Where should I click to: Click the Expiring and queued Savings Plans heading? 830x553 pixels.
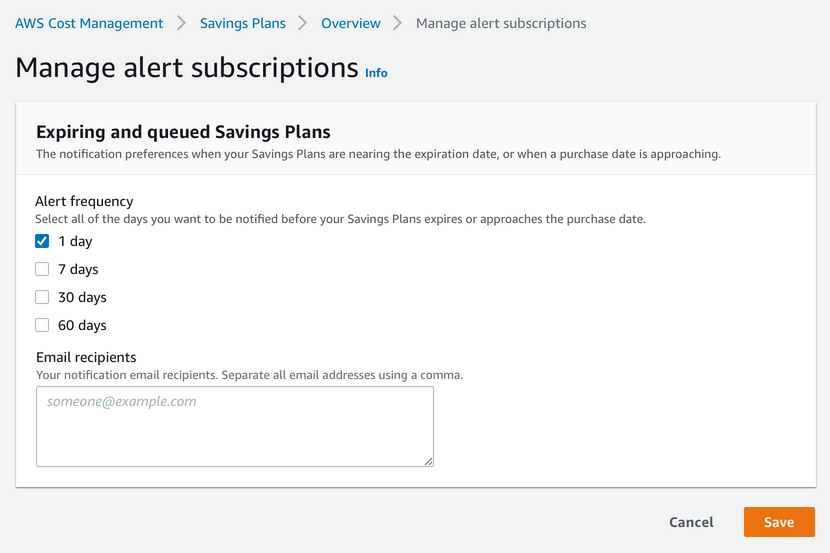click(183, 131)
